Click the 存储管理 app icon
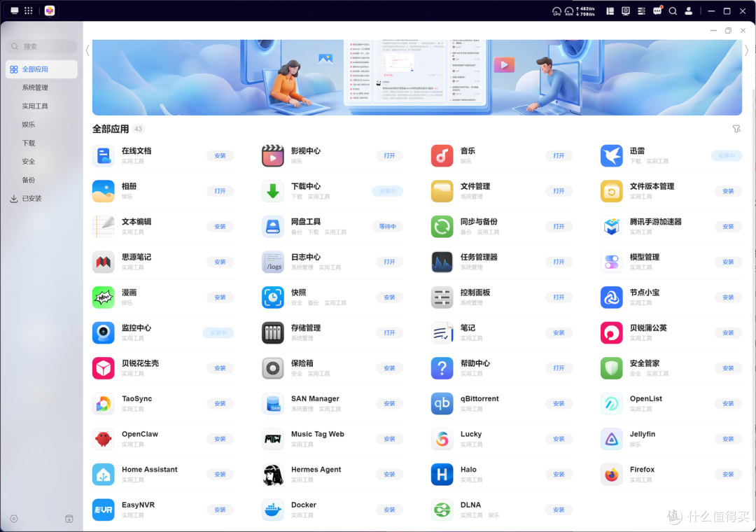The height and width of the screenshot is (532, 756). click(x=273, y=332)
